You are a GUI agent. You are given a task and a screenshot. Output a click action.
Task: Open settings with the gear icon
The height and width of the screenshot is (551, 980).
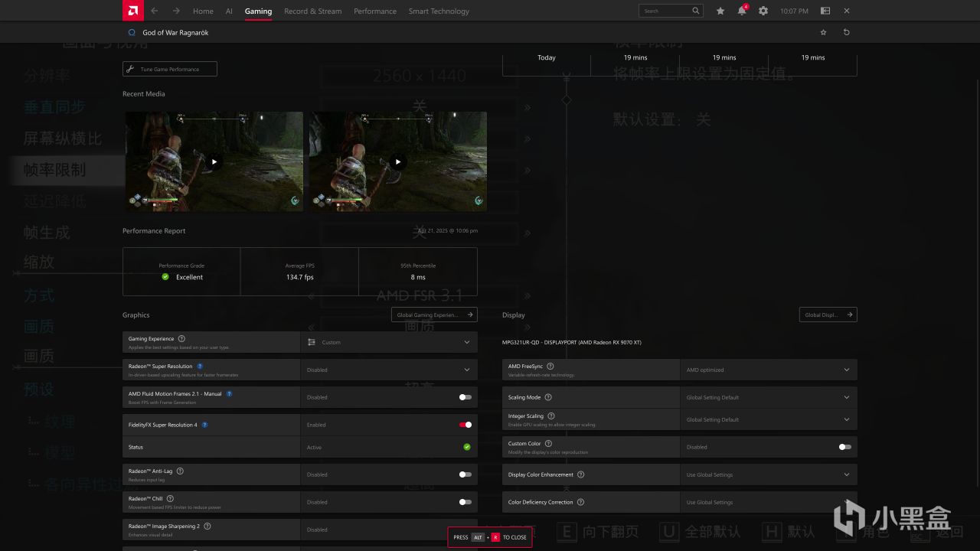click(763, 11)
